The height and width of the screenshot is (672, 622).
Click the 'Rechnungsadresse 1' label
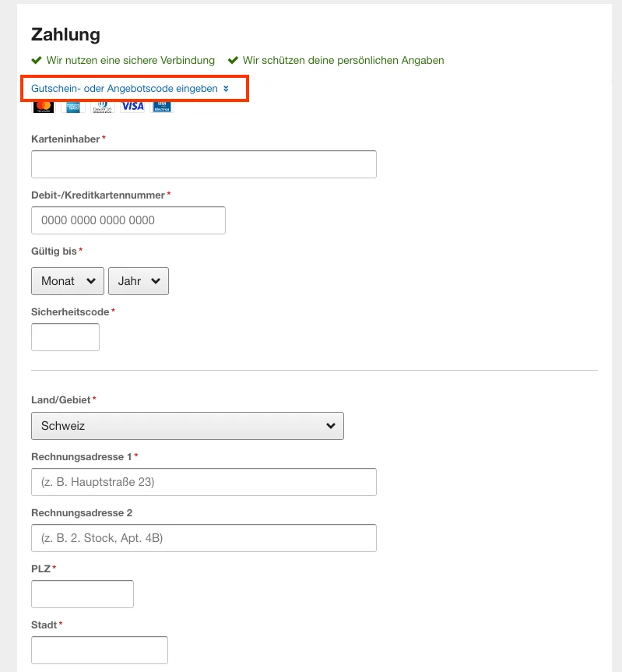point(82,457)
